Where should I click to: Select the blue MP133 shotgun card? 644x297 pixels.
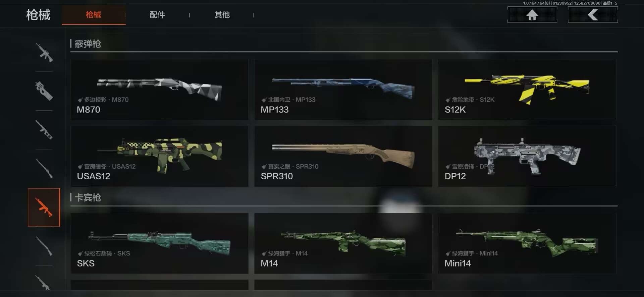point(343,90)
